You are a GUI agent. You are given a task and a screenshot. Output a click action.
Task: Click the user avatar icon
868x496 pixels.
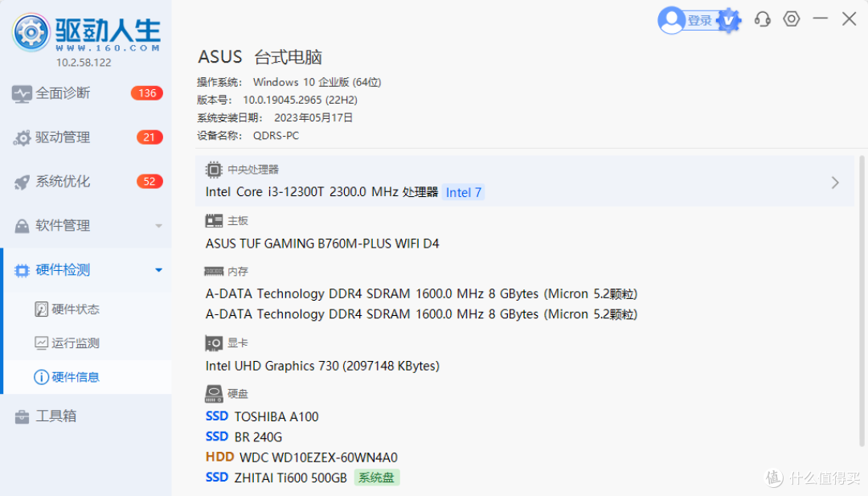(671, 20)
